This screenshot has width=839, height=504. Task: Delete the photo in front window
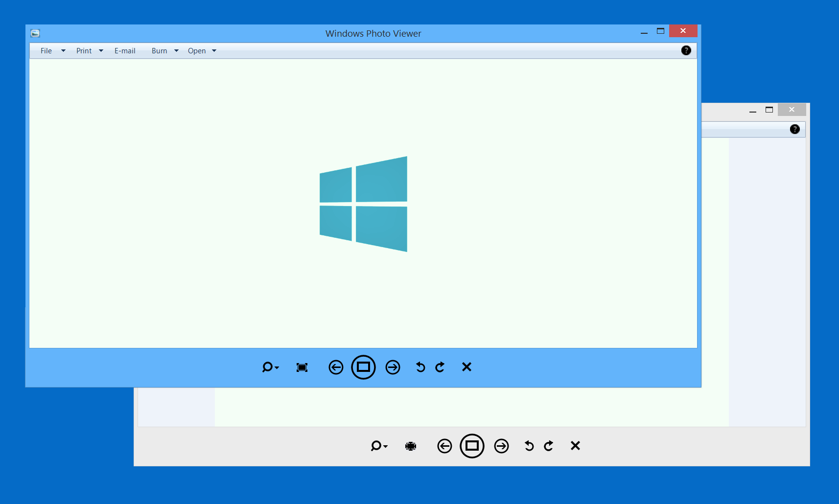466,367
